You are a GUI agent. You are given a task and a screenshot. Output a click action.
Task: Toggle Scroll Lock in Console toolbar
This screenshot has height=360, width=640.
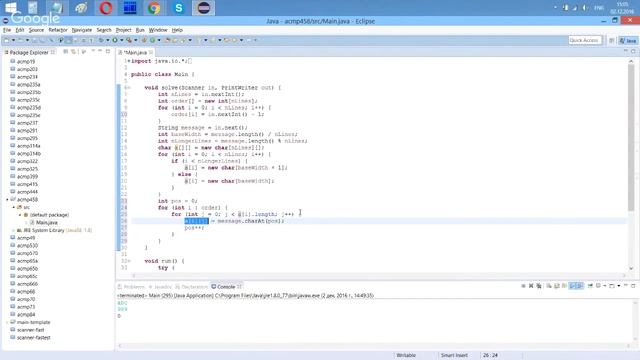click(557, 286)
